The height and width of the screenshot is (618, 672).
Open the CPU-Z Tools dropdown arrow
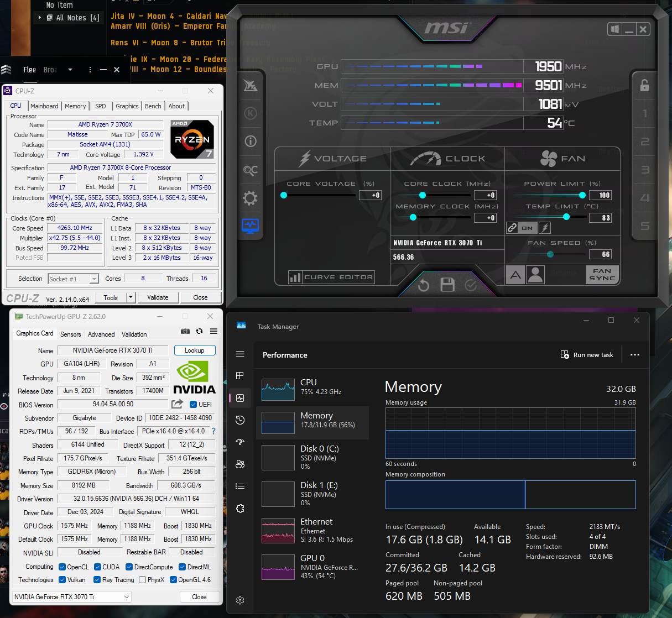tap(131, 297)
